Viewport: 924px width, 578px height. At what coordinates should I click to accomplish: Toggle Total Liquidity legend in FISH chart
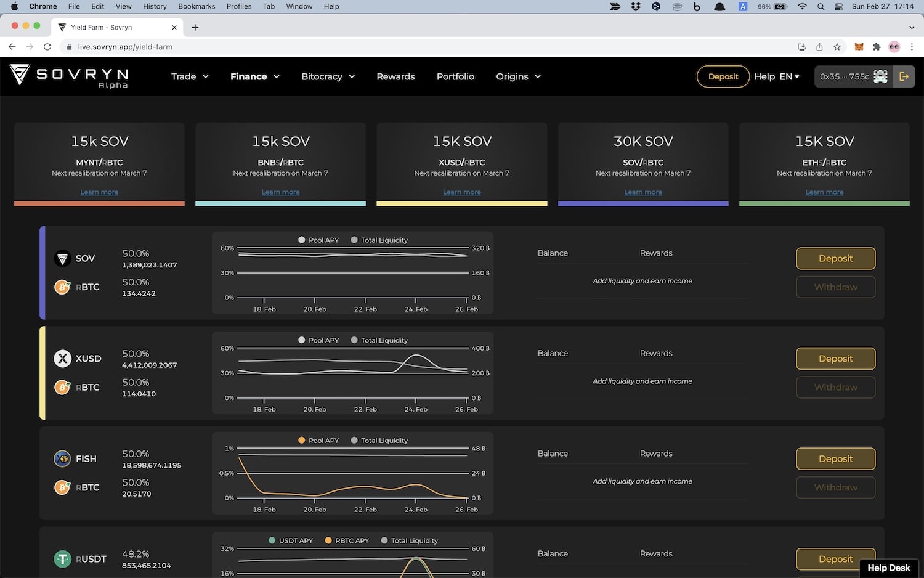[379, 441]
